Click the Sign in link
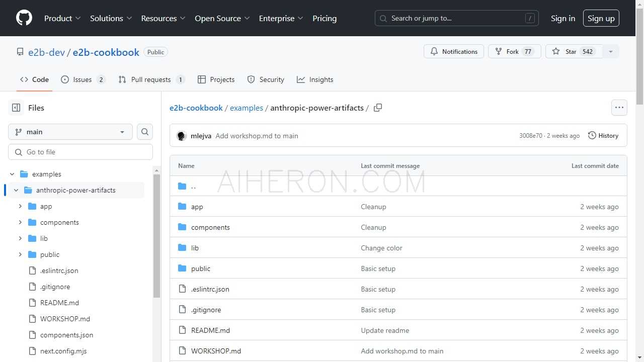The image size is (644, 362). point(563,18)
